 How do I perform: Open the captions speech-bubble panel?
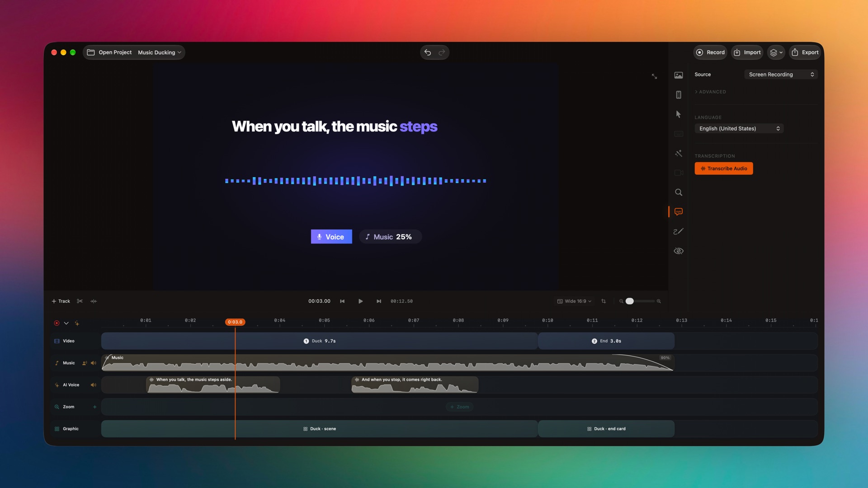click(678, 211)
